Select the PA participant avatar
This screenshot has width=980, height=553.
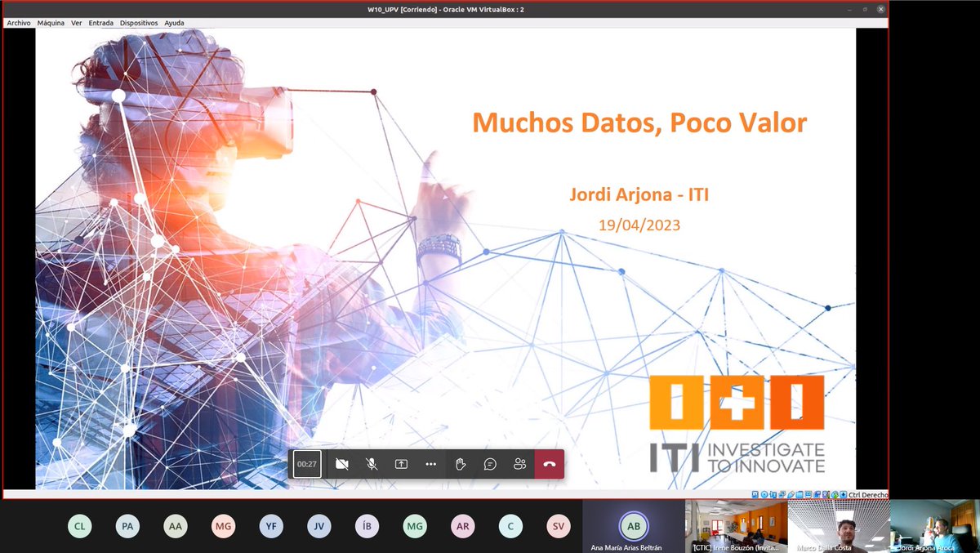pyautogui.click(x=127, y=527)
